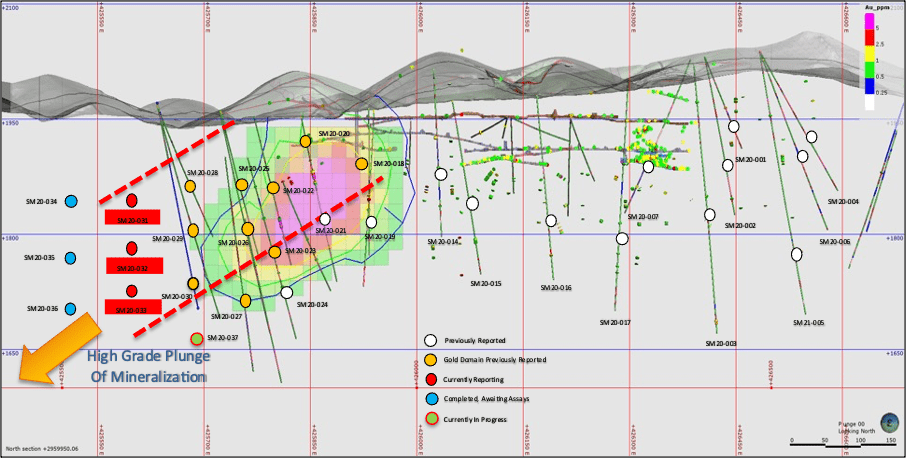Click the red Currently Reporting legend circle
The width and height of the screenshot is (906, 458).
click(431, 379)
